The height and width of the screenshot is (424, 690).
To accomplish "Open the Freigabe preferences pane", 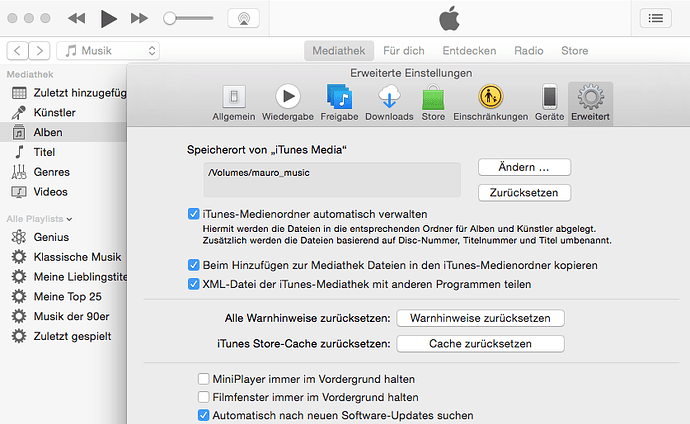I will [339, 103].
